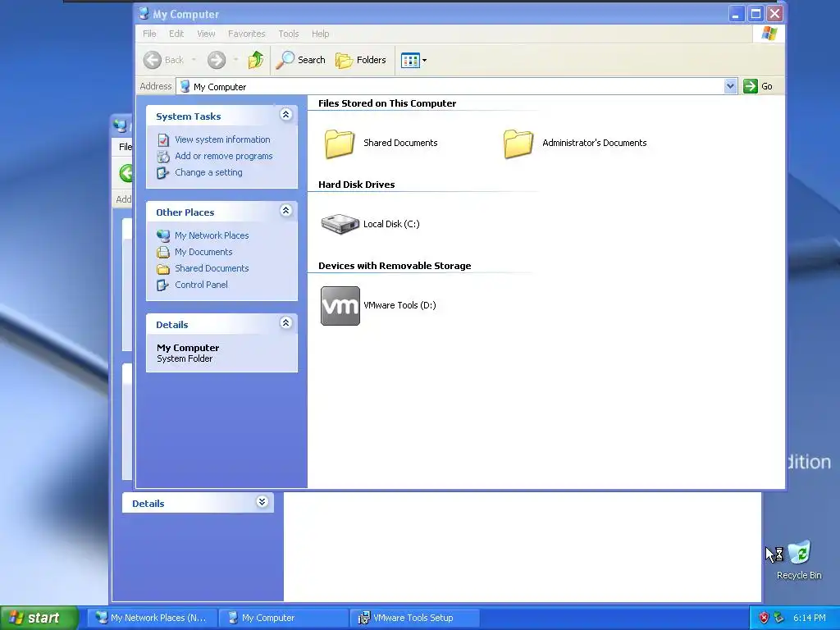Open the File menu
The image size is (840, 630).
pos(149,34)
